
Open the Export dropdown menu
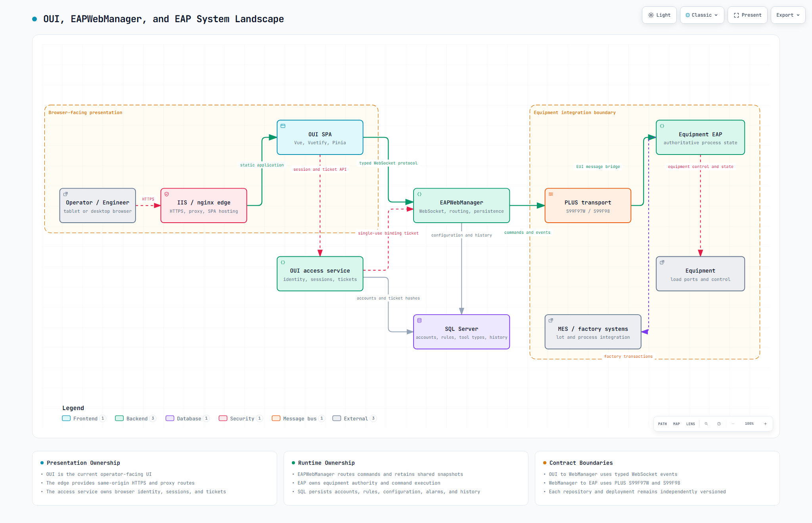pyautogui.click(x=788, y=15)
